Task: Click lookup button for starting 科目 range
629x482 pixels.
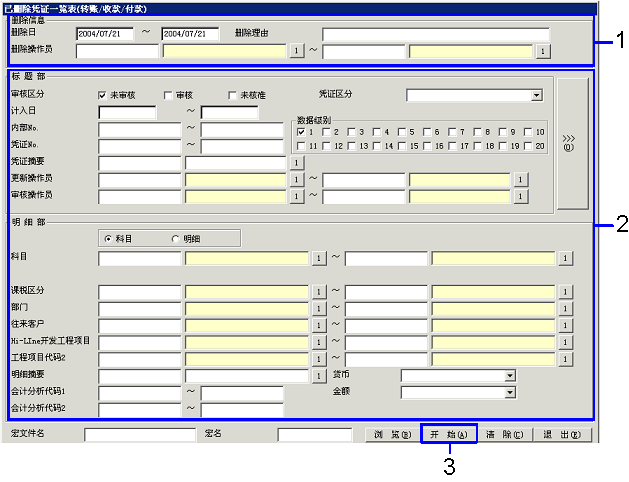Action: (x=318, y=259)
